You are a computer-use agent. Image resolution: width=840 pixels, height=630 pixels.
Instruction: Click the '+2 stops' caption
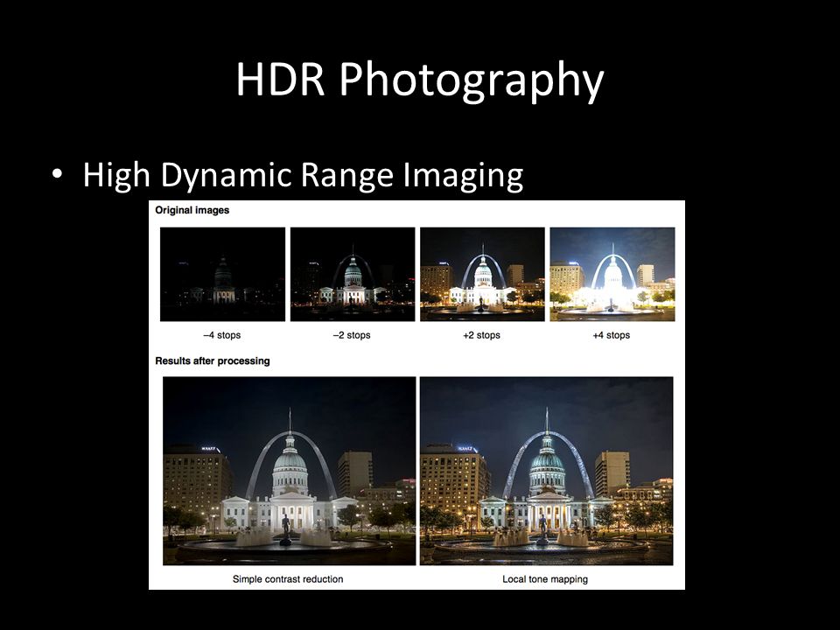point(481,335)
